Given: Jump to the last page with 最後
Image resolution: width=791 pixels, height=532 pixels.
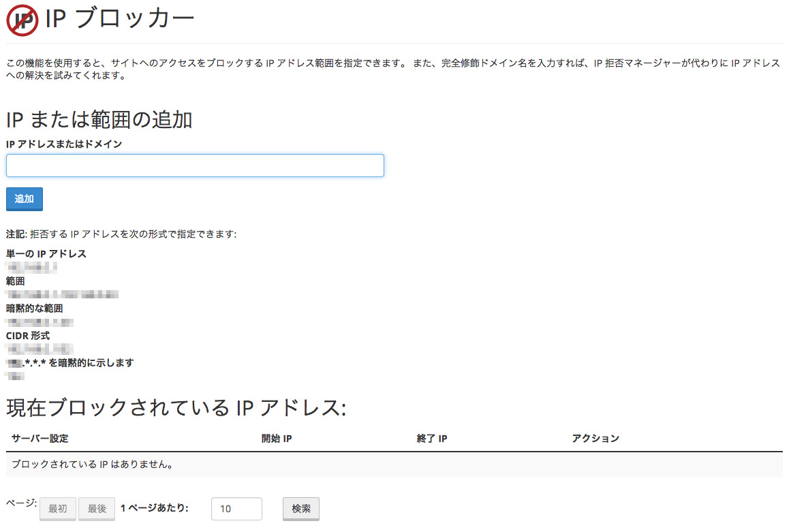Looking at the screenshot, I should point(97,509).
